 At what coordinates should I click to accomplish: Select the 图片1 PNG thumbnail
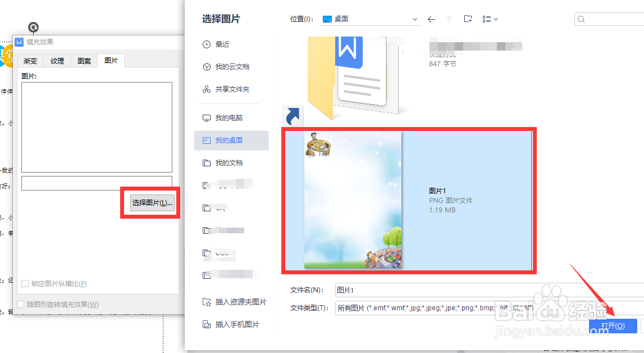click(x=353, y=200)
